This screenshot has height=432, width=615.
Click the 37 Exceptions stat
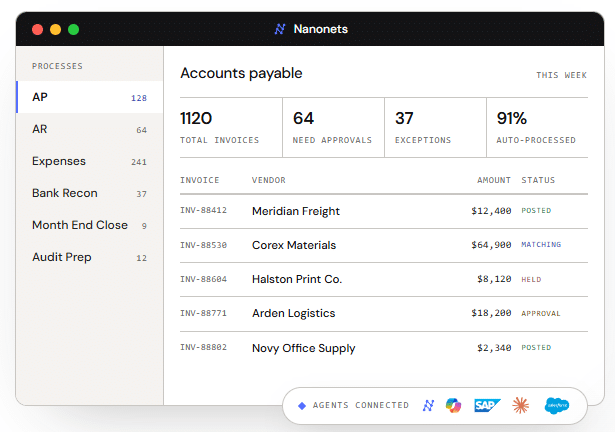pyautogui.click(x=435, y=128)
